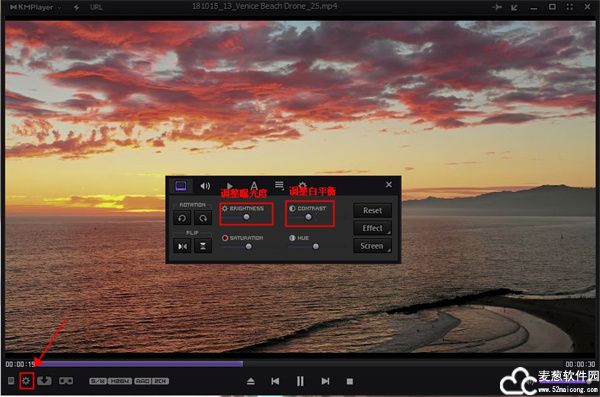This screenshot has width=600, height=397.
Task: Click the Hue slider handle
Action: 316,247
